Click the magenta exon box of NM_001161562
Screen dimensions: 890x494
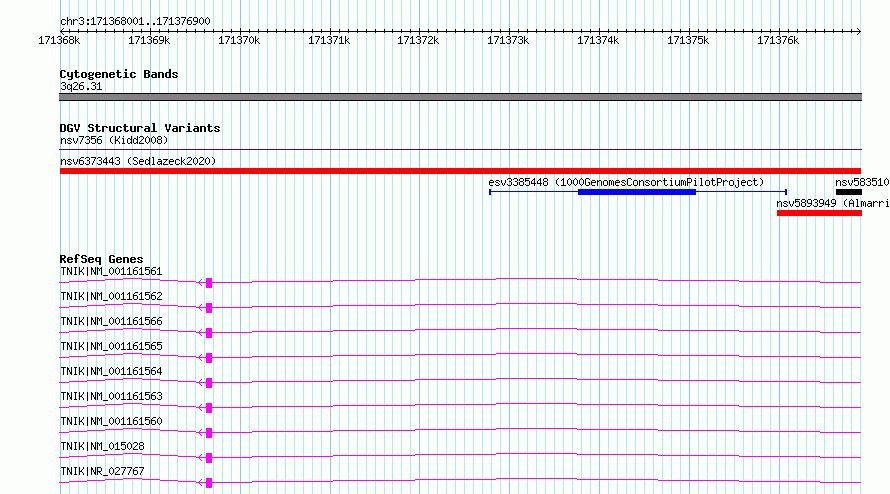coord(209,308)
